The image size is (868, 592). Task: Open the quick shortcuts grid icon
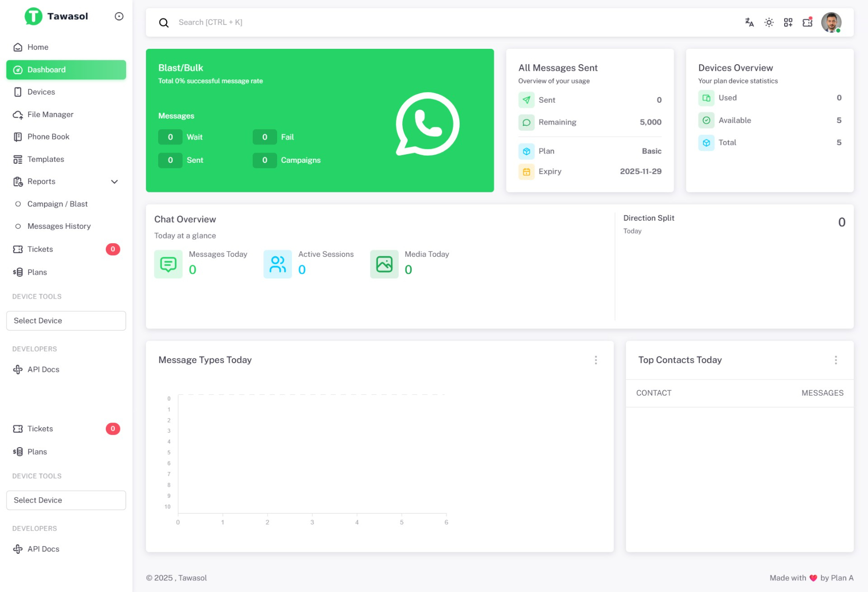(x=788, y=22)
